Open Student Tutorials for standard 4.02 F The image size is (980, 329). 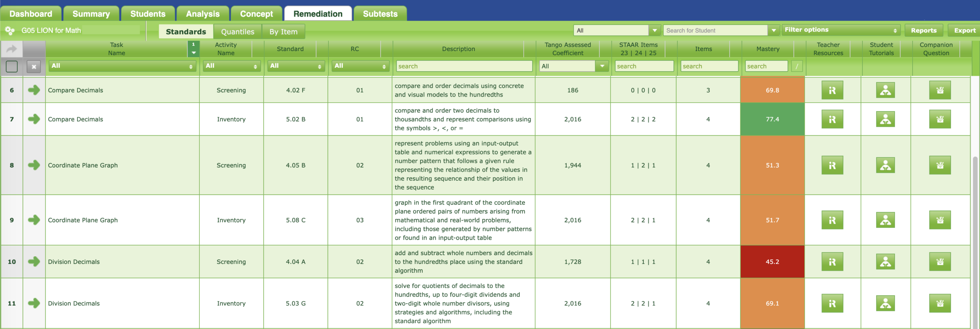(885, 90)
